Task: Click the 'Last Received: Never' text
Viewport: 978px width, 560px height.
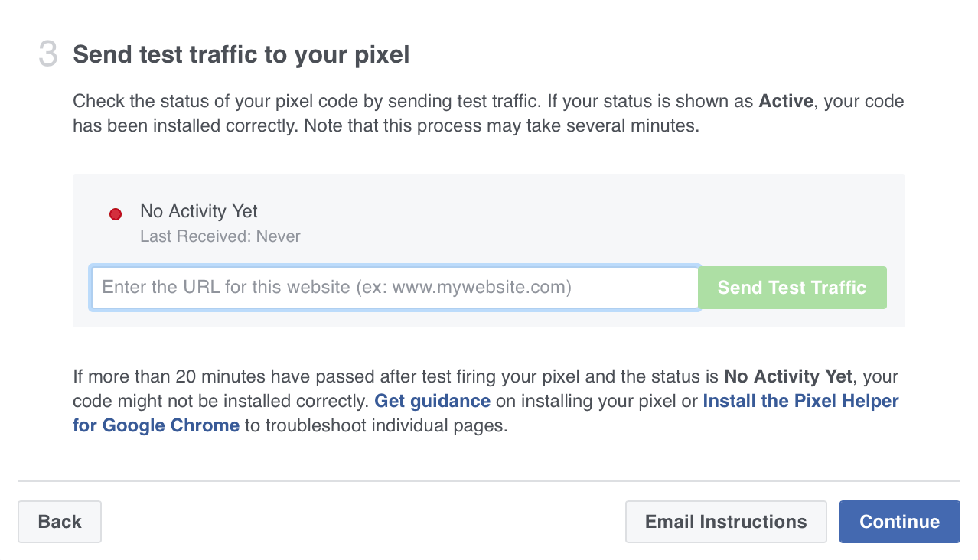Action: click(x=220, y=236)
